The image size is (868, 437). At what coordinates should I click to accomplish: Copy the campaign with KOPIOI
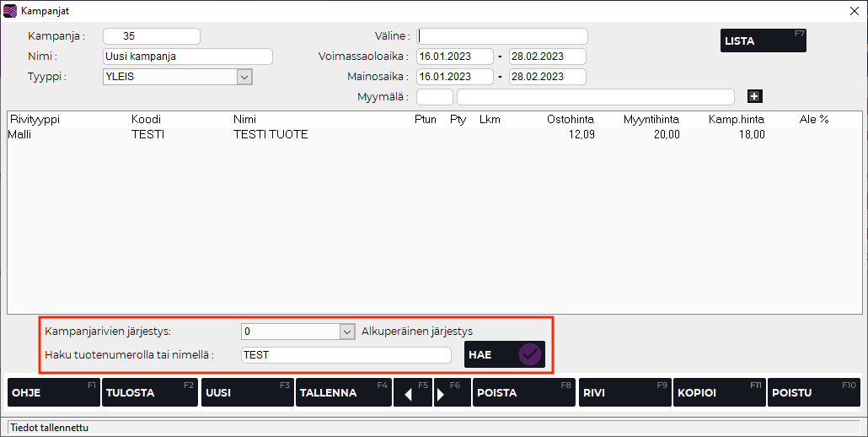tap(719, 392)
